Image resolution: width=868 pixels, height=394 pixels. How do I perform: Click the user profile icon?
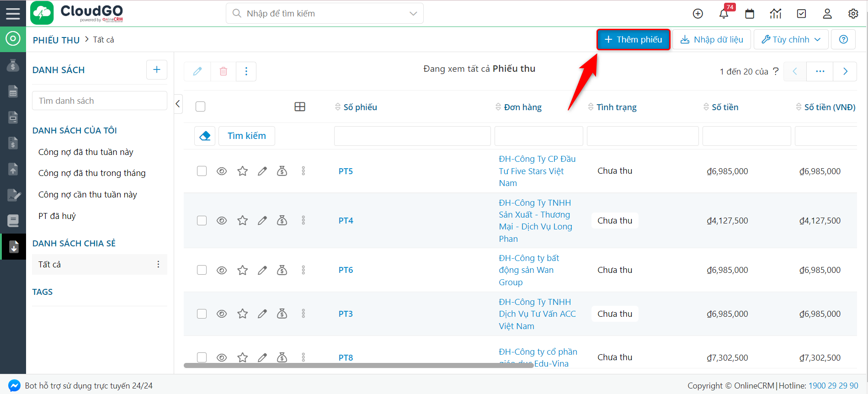click(827, 14)
